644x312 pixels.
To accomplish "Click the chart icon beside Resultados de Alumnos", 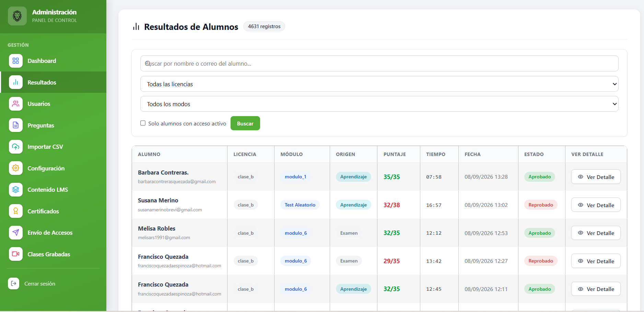I will click(136, 27).
